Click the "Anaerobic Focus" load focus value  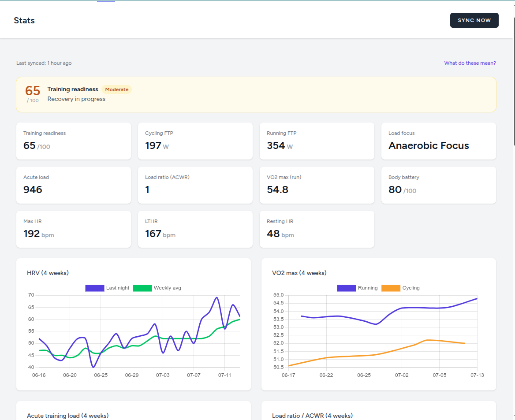pos(429,145)
